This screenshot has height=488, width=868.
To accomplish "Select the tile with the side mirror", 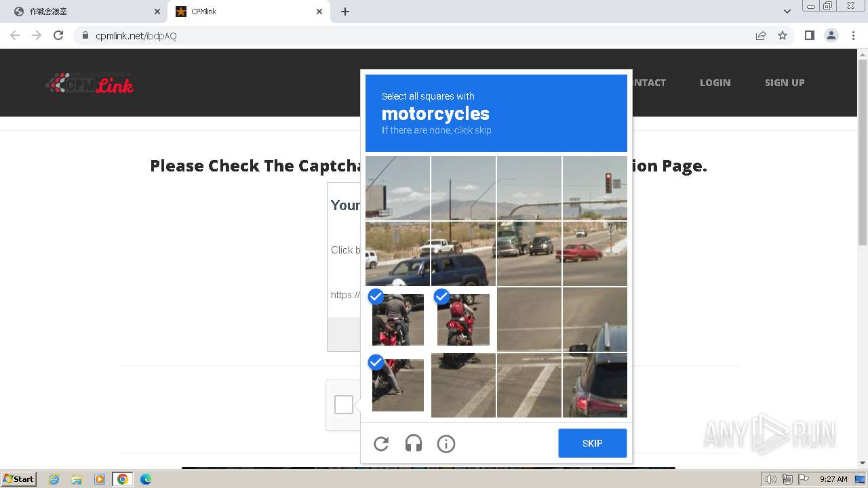I will click(595, 319).
